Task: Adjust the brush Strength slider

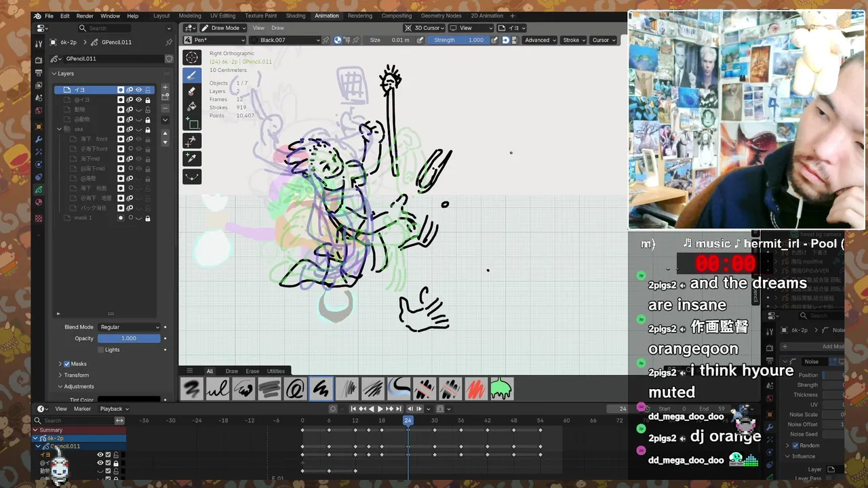Action: [x=459, y=40]
